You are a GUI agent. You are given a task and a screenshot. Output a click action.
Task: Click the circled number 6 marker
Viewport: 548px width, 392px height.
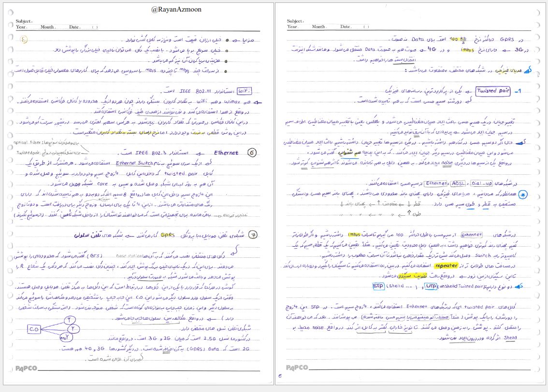point(252,153)
